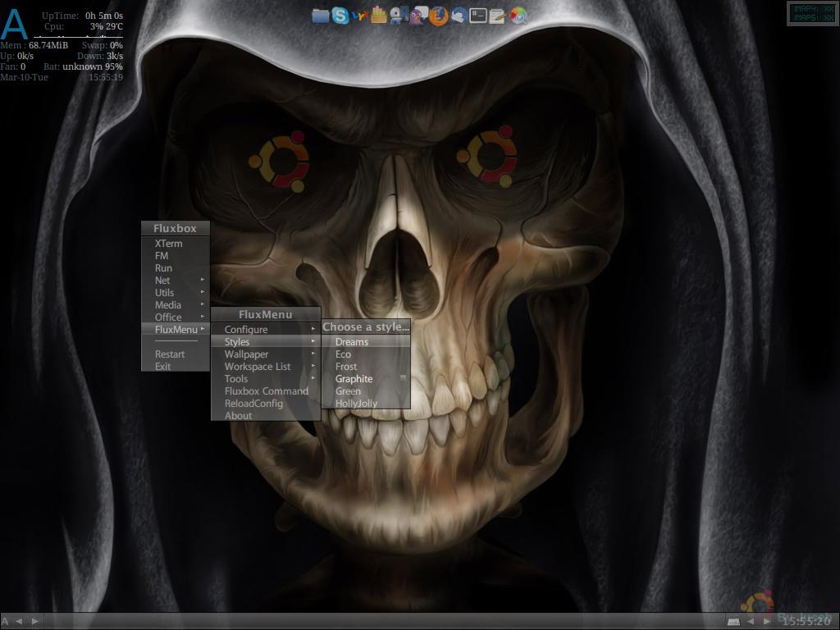Expand the Media submenu arrow
Image resolution: width=840 pixels, height=630 pixels.
pos(203,304)
